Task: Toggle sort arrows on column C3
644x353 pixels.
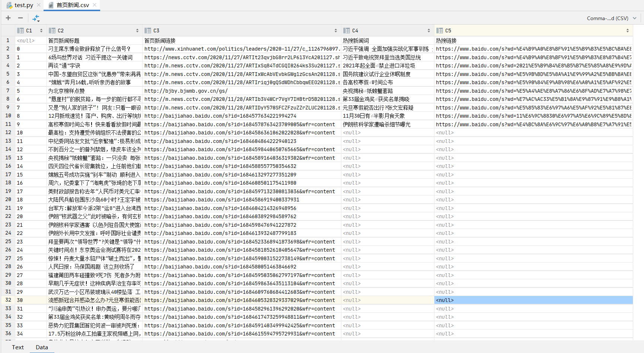Action: click(336, 31)
